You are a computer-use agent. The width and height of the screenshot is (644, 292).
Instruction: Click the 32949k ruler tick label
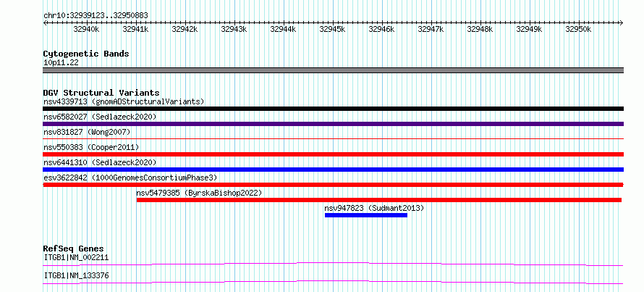click(530, 29)
